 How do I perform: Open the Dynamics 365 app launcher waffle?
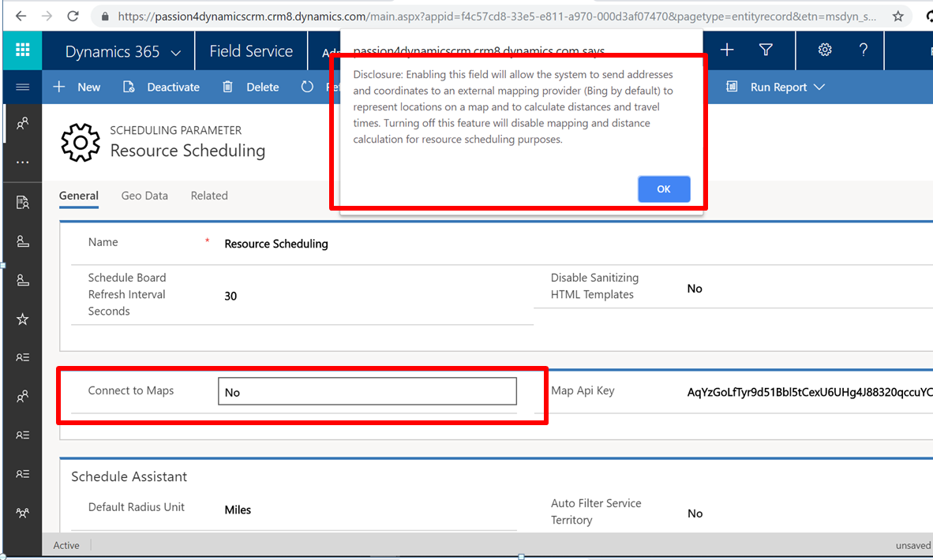[22, 50]
